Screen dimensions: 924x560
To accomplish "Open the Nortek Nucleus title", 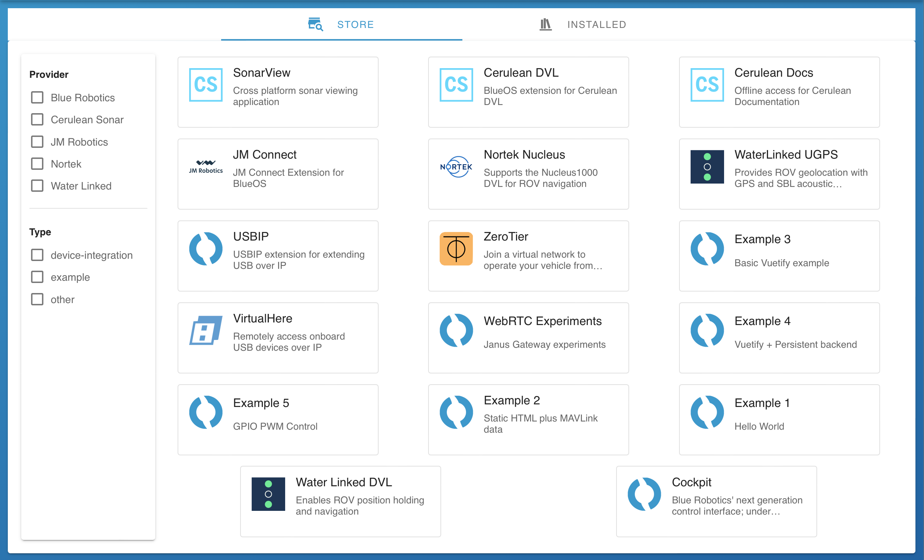I will click(524, 155).
